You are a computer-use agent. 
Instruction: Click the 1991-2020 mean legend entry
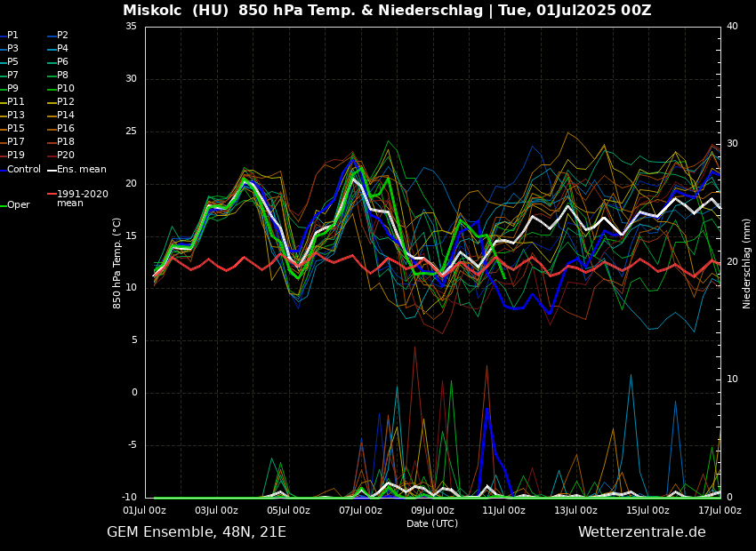point(82,198)
